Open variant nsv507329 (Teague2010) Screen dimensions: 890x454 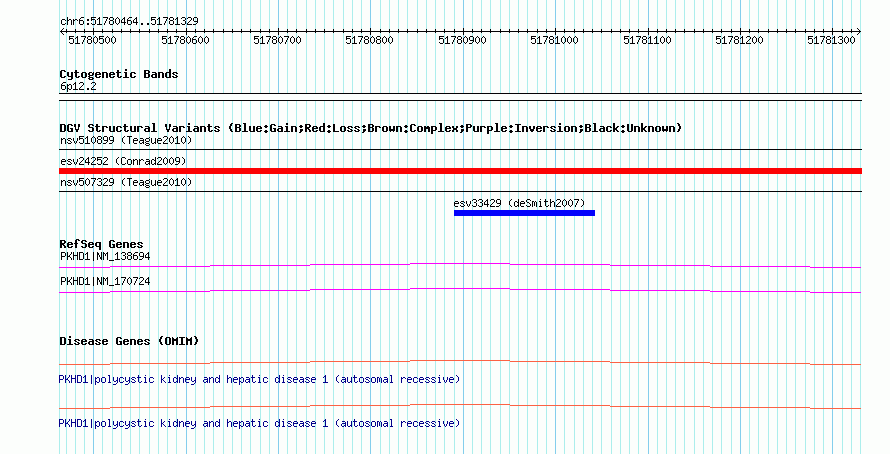tap(126, 182)
